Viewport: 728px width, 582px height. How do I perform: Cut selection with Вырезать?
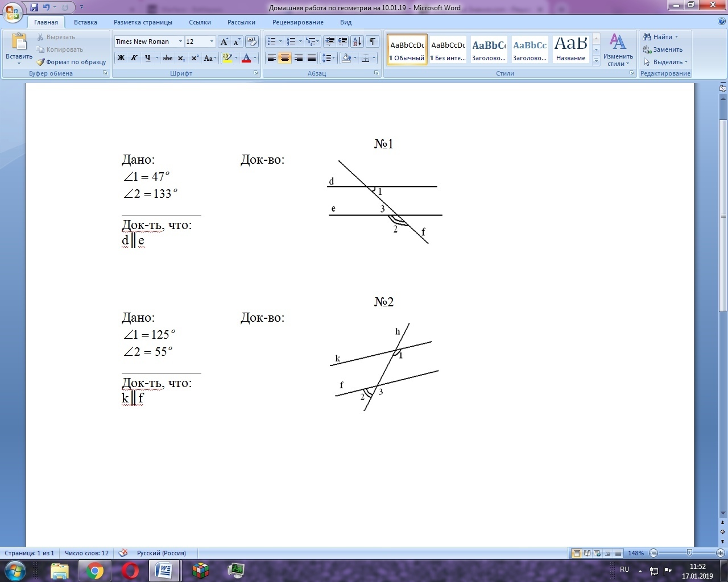click(56, 37)
